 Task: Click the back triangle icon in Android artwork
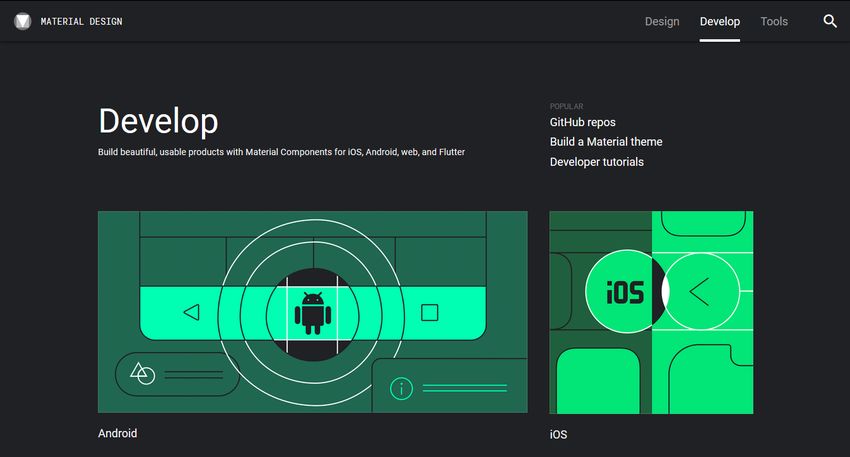(x=191, y=312)
